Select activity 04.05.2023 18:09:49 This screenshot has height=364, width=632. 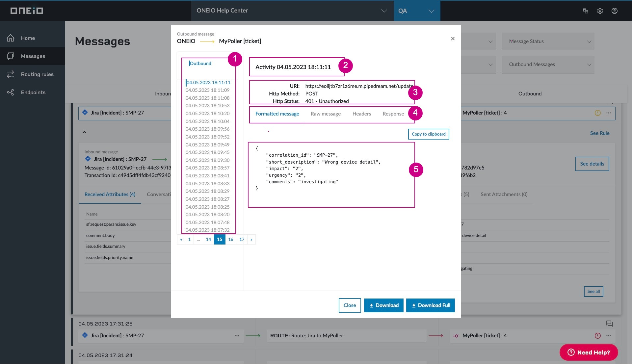(x=207, y=145)
